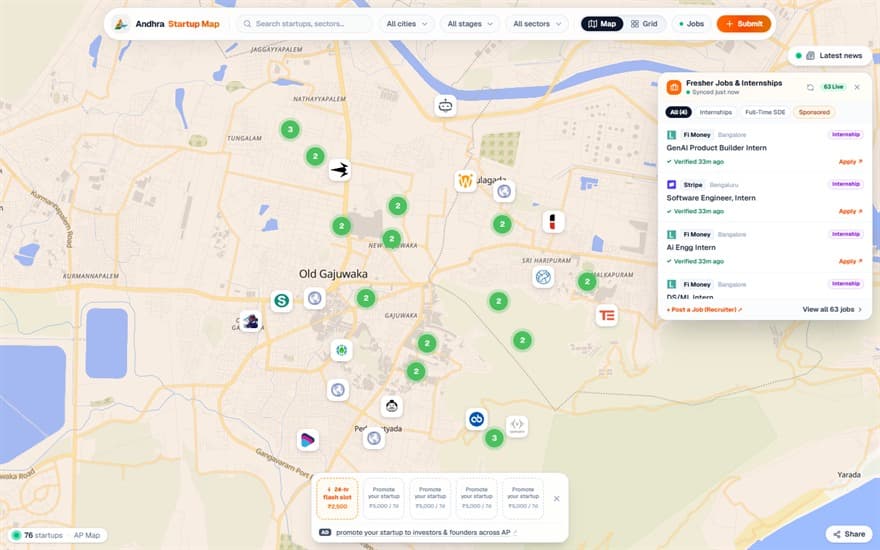Open Latest news
The height and width of the screenshot is (550, 880).
click(x=829, y=56)
